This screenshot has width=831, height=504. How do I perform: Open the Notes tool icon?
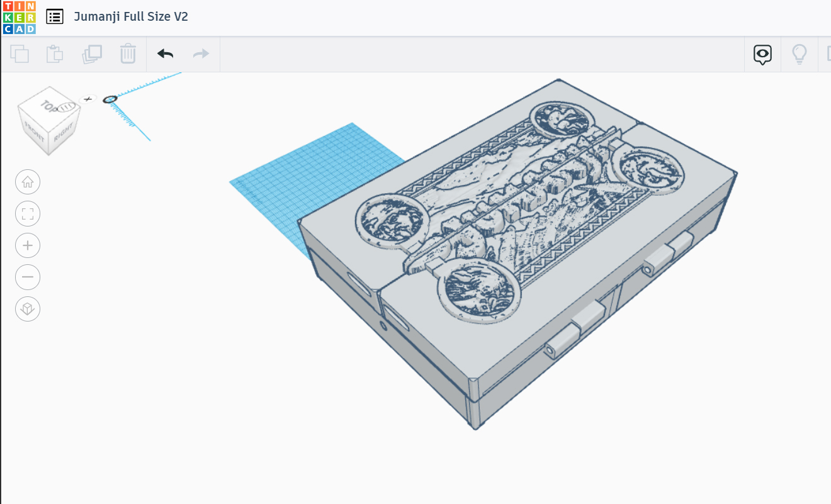tap(762, 55)
